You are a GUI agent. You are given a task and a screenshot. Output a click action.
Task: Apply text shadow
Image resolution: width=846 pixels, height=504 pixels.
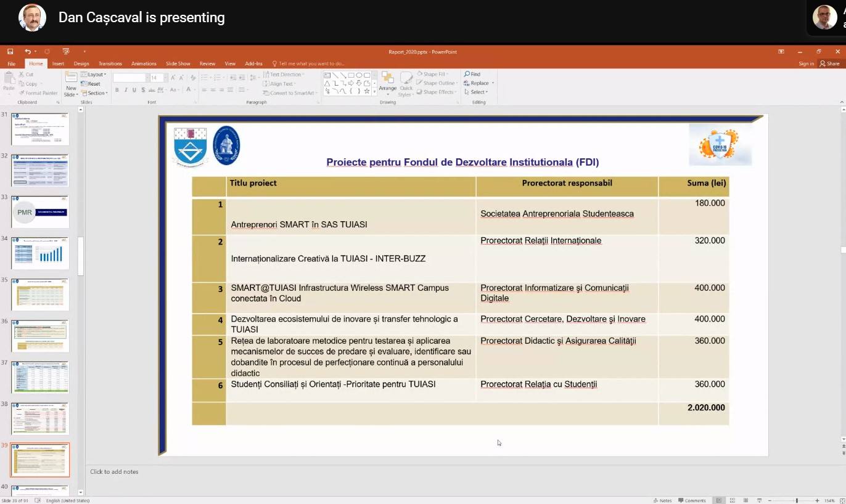pyautogui.click(x=142, y=90)
